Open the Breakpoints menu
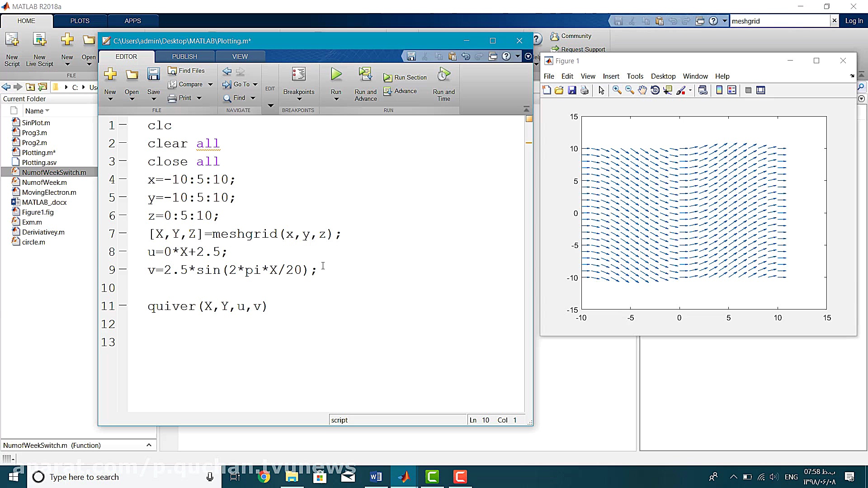Image resolution: width=868 pixels, height=488 pixels. [x=298, y=81]
